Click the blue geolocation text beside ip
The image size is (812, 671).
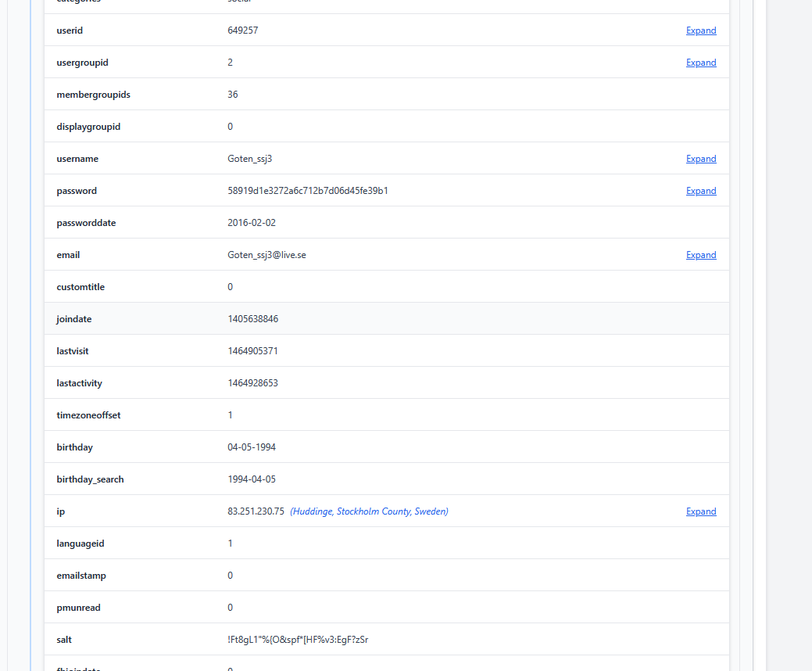[369, 511]
